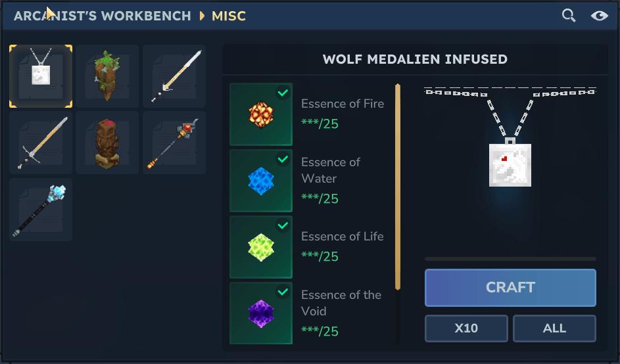Image resolution: width=620 pixels, height=364 pixels.
Task: Click the Essence of Life ingredient slot
Action: click(x=261, y=247)
